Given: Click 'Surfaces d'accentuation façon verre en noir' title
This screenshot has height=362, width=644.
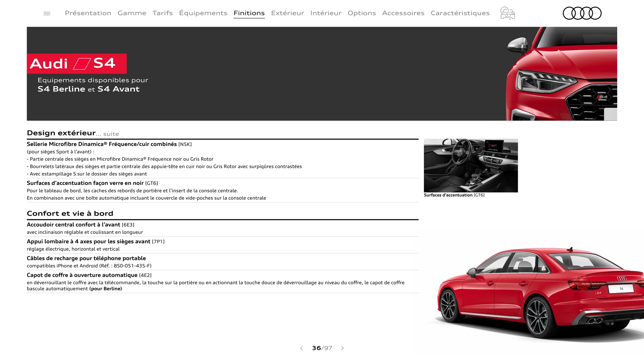Looking at the screenshot, I should pos(85,183).
